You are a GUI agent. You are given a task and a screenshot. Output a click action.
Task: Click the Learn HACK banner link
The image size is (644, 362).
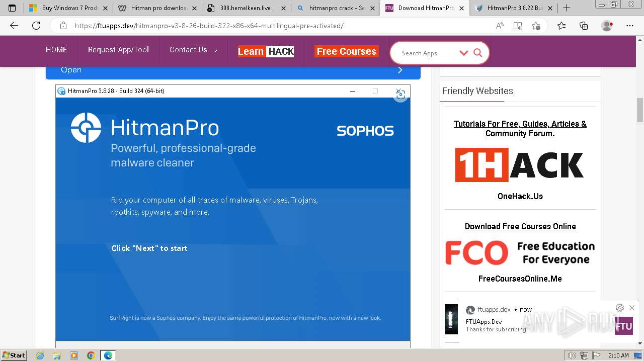click(266, 51)
